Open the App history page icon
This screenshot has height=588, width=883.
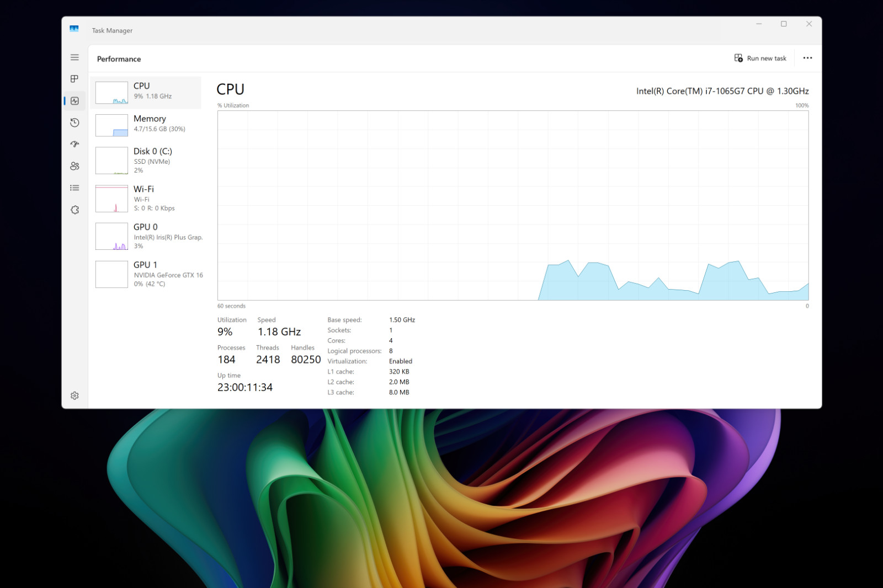tap(75, 122)
